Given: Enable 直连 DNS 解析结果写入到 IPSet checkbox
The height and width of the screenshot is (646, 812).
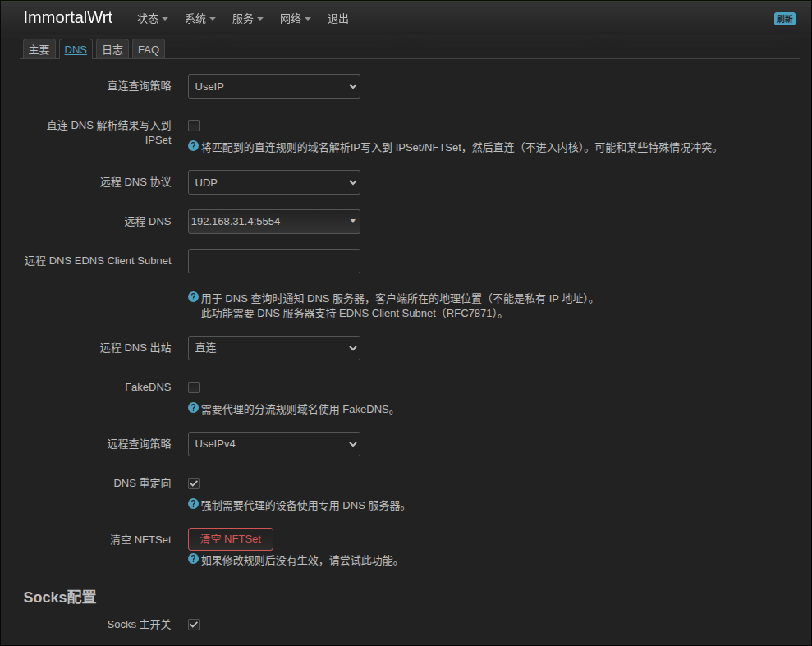Looking at the screenshot, I should point(194,126).
